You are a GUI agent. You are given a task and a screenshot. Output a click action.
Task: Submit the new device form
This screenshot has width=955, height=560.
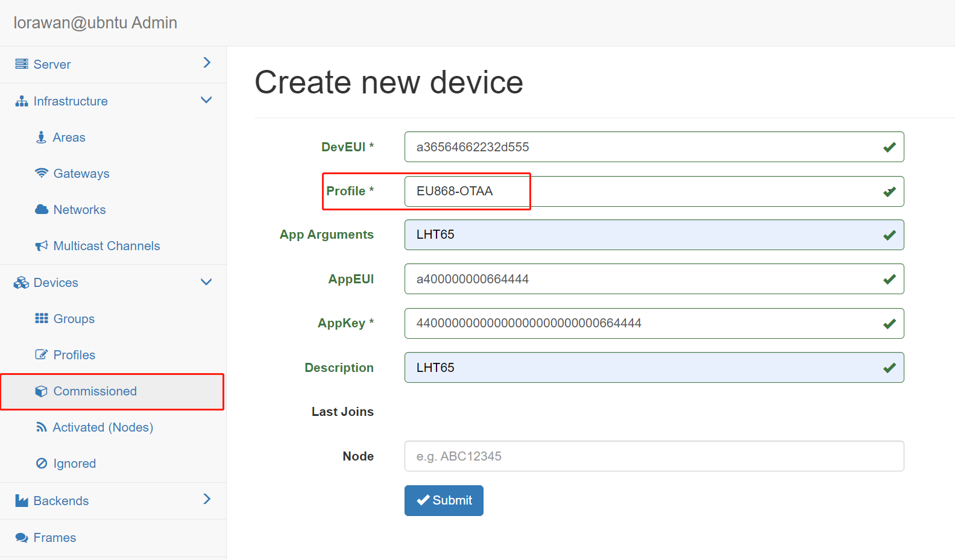(444, 500)
